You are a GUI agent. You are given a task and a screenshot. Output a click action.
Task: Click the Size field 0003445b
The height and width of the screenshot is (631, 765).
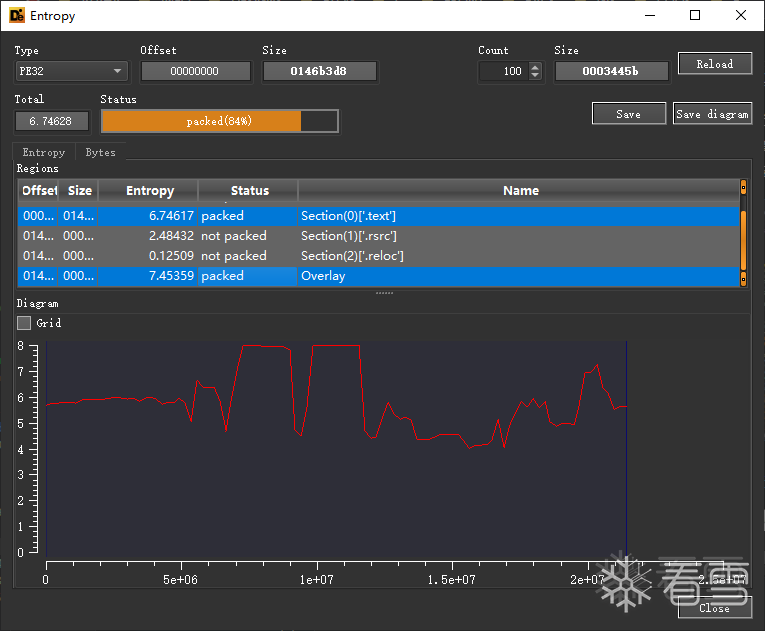tap(611, 71)
